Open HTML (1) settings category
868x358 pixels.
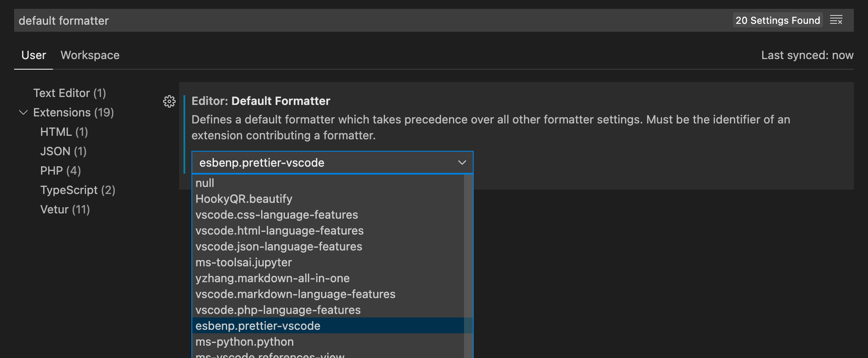point(64,132)
